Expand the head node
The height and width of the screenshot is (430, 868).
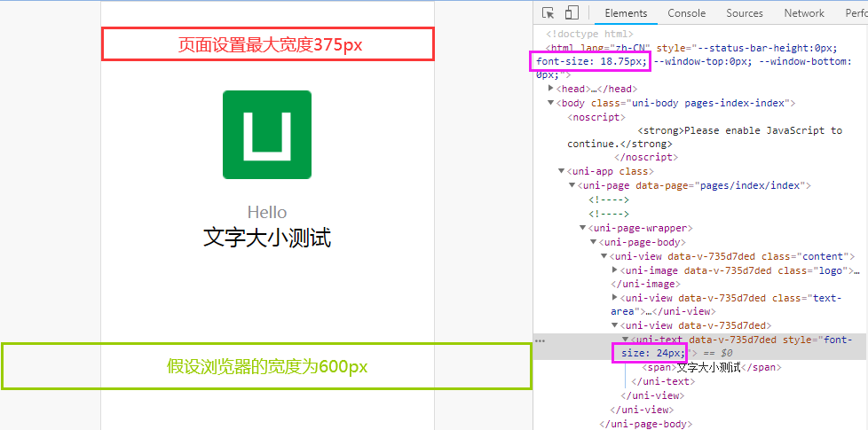tap(551, 89)
